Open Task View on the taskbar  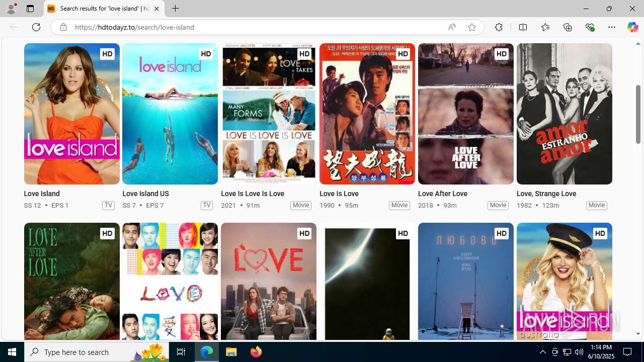(181, 352)
